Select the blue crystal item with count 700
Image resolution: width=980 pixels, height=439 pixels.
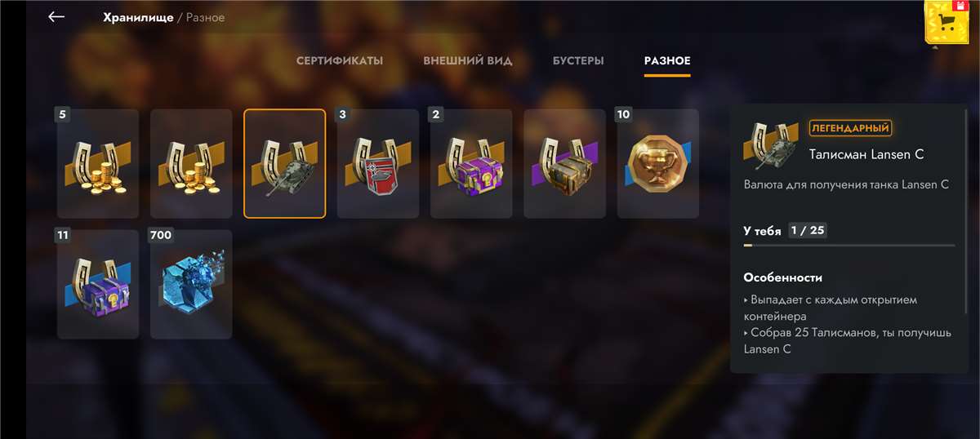pyautogui.click(x=191, y=284)
